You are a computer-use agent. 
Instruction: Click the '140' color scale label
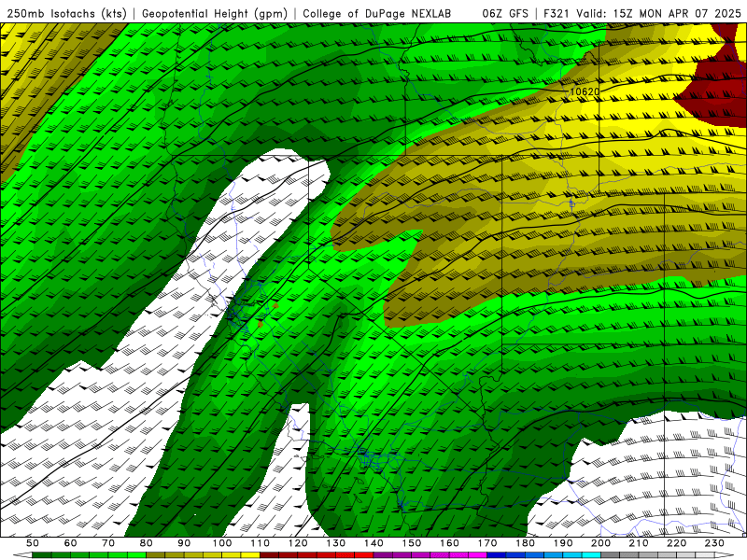pos(373,543)
